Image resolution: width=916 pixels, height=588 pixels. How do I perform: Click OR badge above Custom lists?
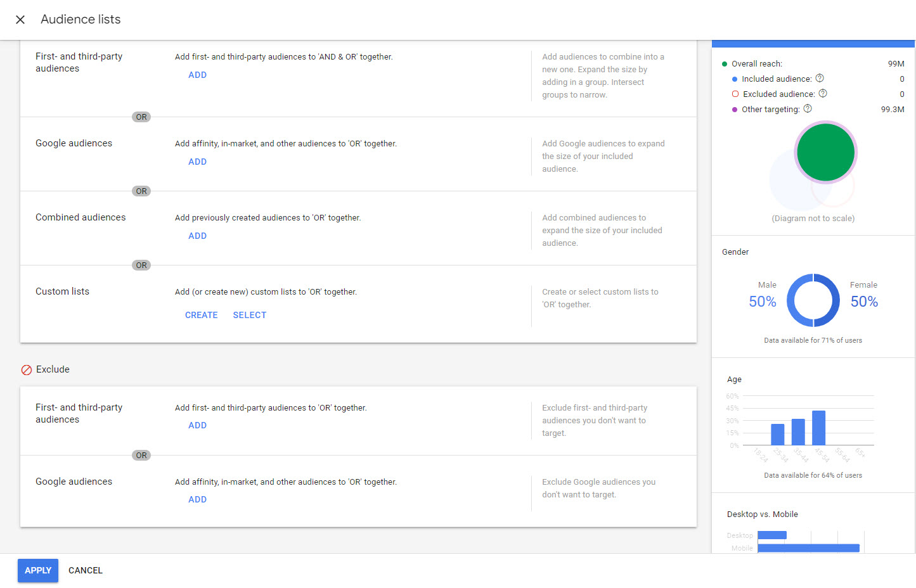click(141, 265)
